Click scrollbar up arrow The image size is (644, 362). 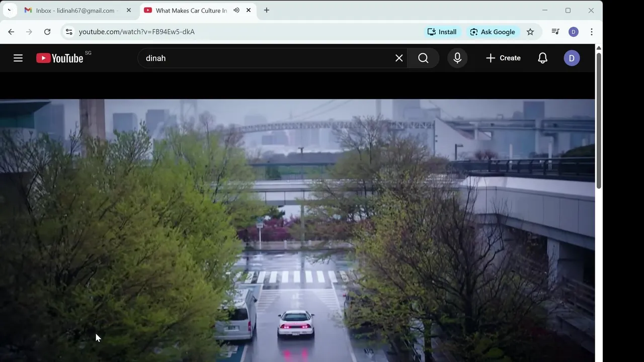[x=599, y=48]
